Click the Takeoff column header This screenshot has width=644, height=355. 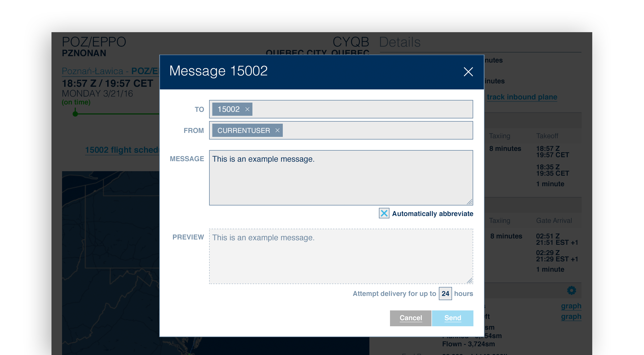click(x=547, y=136)
